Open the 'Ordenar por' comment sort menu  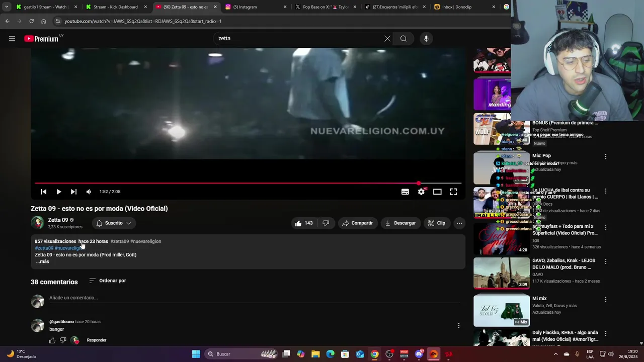(x=108, y=281)
